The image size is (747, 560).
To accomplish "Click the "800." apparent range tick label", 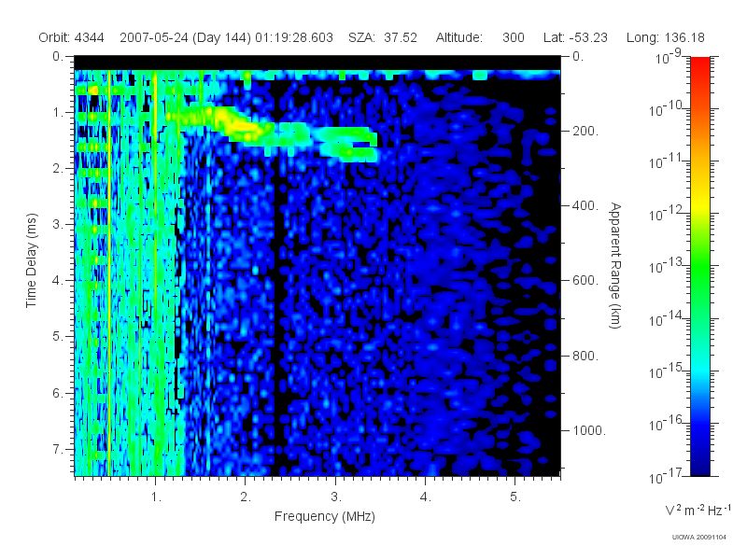I will (585, 356).
